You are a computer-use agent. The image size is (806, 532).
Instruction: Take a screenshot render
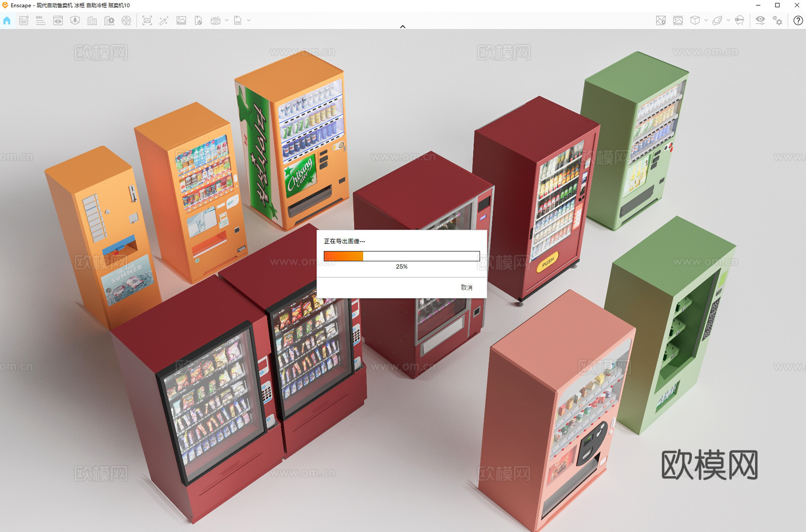tap(147, 21)
